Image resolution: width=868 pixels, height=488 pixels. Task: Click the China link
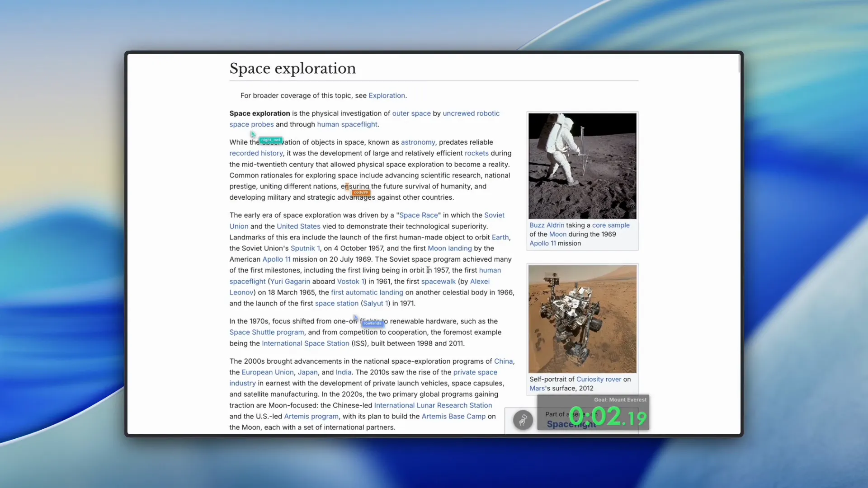[503, 361]
